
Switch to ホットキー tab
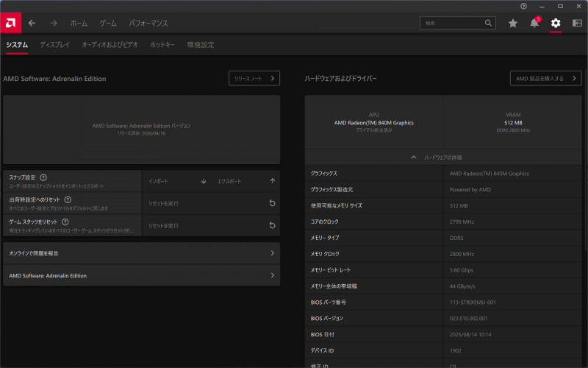[x=162, y=45]
